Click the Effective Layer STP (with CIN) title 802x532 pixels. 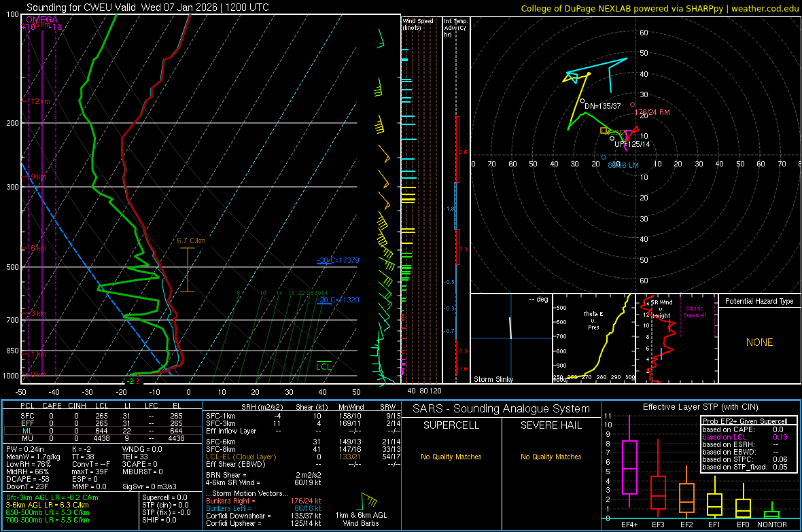[700, 407]
